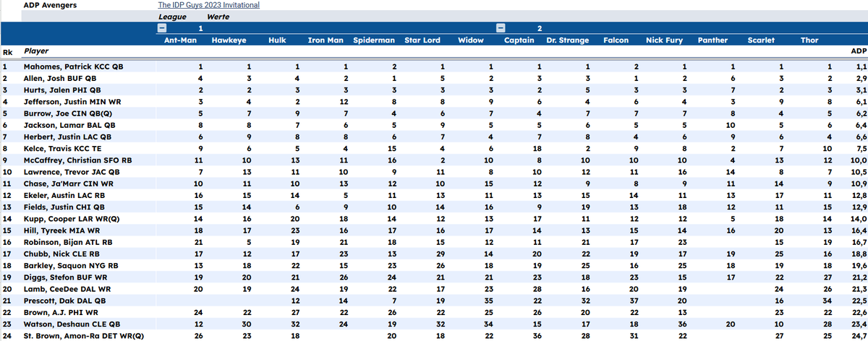Screen dimensions: 868x341
Task: Select the Werte pivot field label
Action: [x=218, y=16]
